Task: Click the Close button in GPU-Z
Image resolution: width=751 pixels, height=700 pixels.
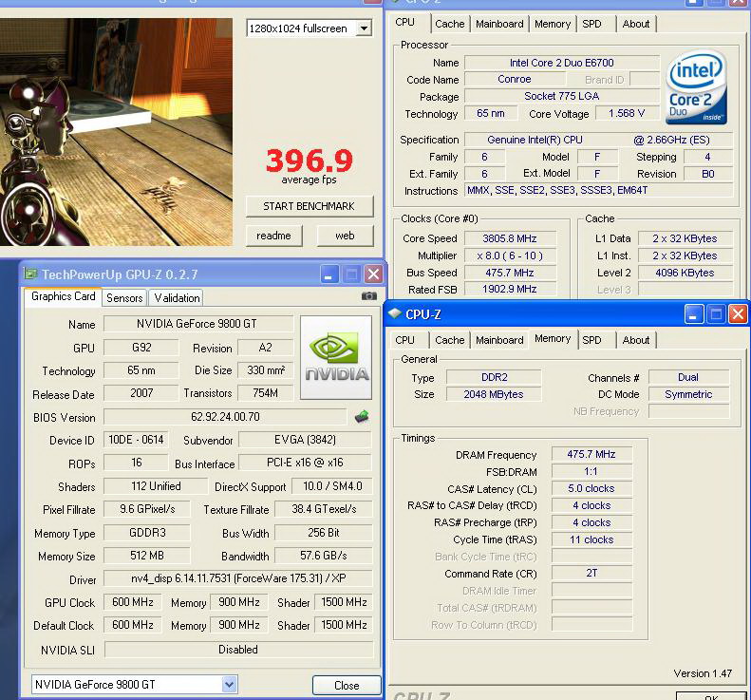Action: tap(347, 685)
